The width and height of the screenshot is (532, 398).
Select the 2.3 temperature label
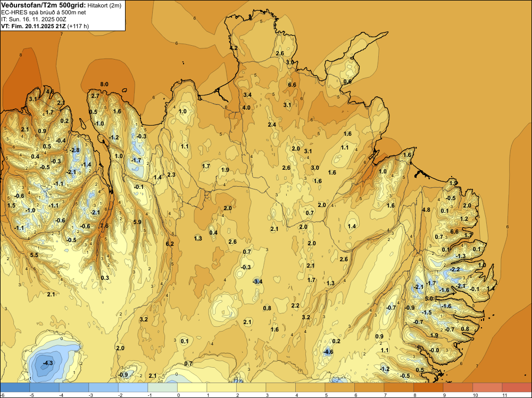point(171,175)
